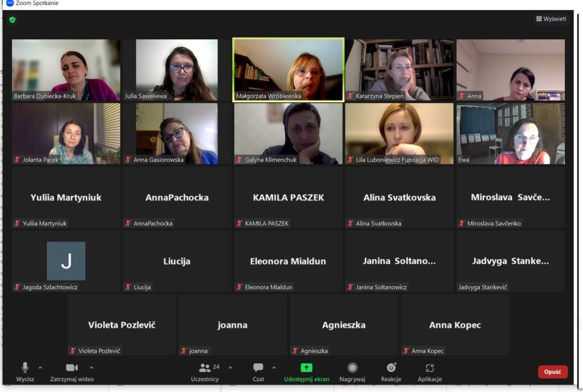Open the Wyświetl view layout menu
This screenshot has height=392, width=583.
[551, 19]
